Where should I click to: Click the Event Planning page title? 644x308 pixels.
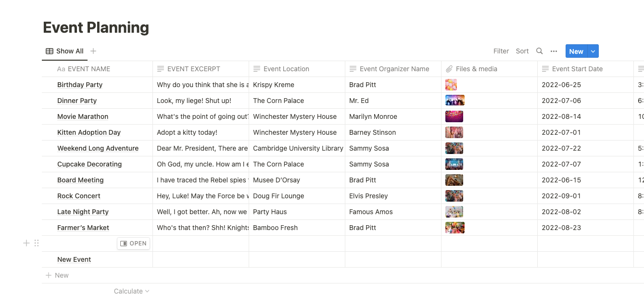[x=96, y=27]
